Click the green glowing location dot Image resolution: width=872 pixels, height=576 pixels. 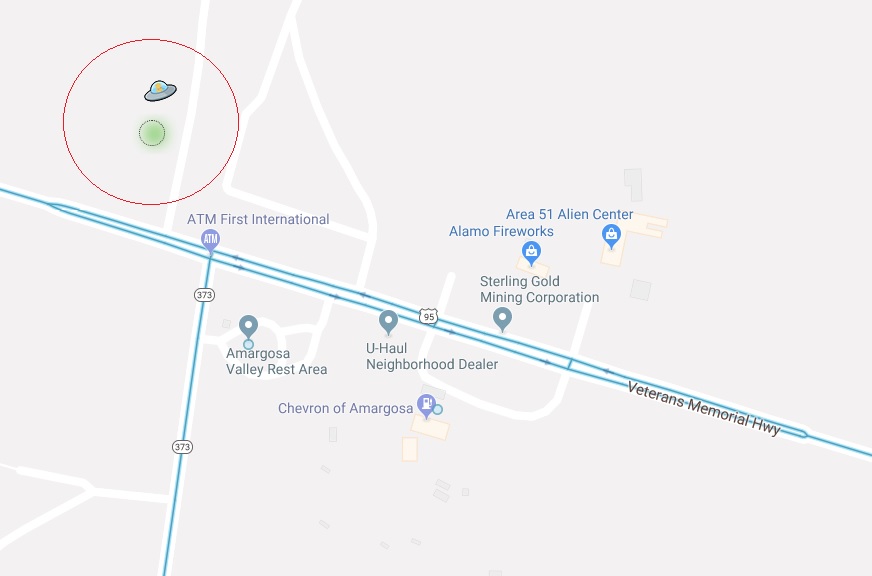152,133
